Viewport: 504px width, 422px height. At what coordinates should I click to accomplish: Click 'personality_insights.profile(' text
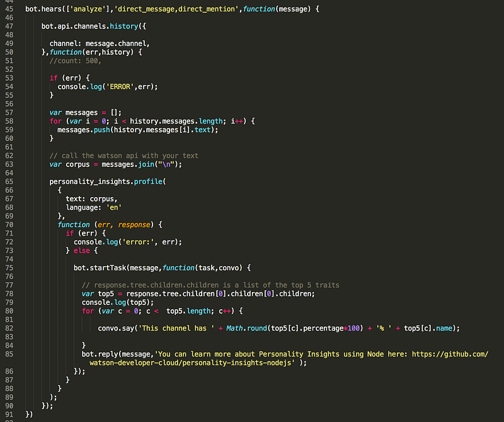(x=108, y=181)
